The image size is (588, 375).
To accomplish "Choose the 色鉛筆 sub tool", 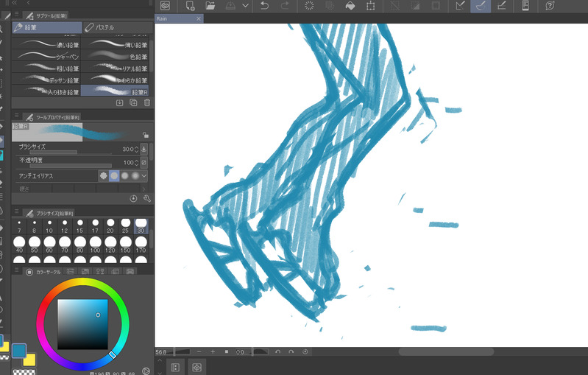I will (x=115, y=56).
